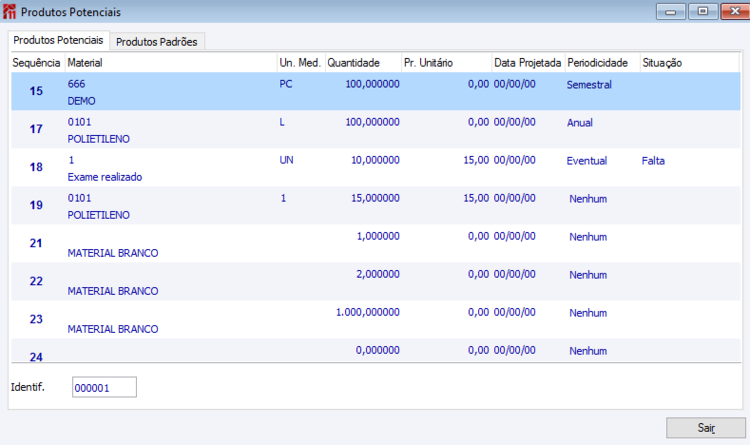Image resolution: width=750 pixels, height=445 pixels.
Task: Select sequence number 24
Action: pos(36,357)
